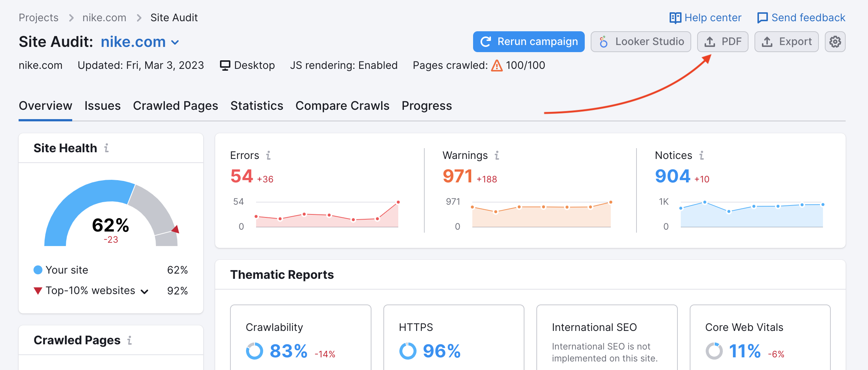Click the Notices trend chart

tap(752, 214)
